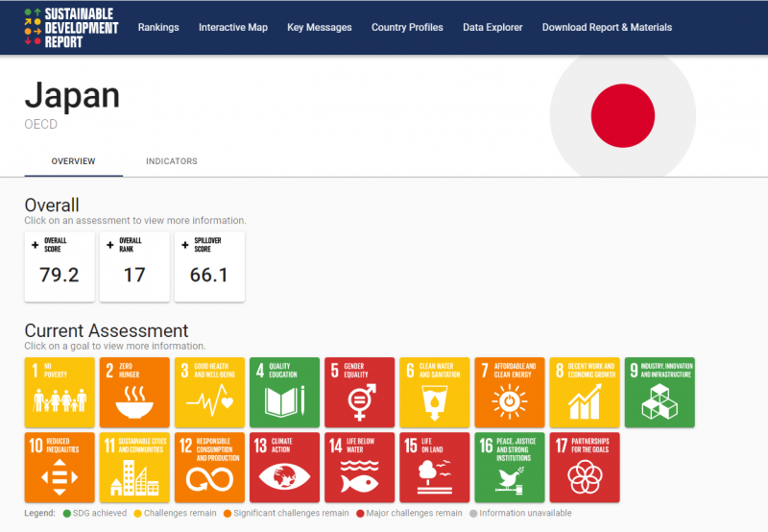
Task: Click the Japan country heading
Action: (x=72, y=95)
